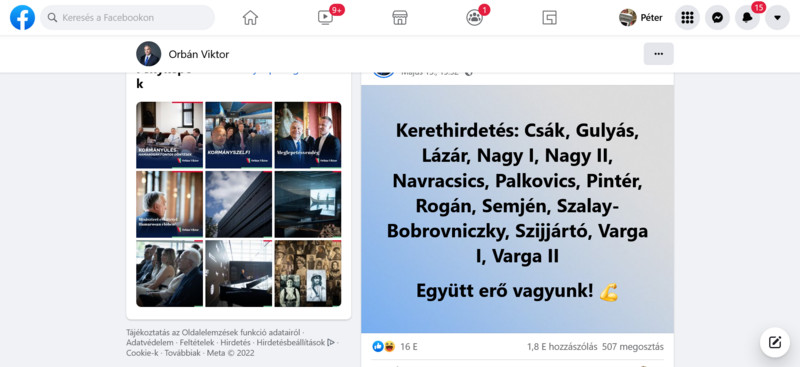The width and height of the screenshot is (800, 367).
Task: Open the page's three-dot options menu
Action: tap(659, 54)
